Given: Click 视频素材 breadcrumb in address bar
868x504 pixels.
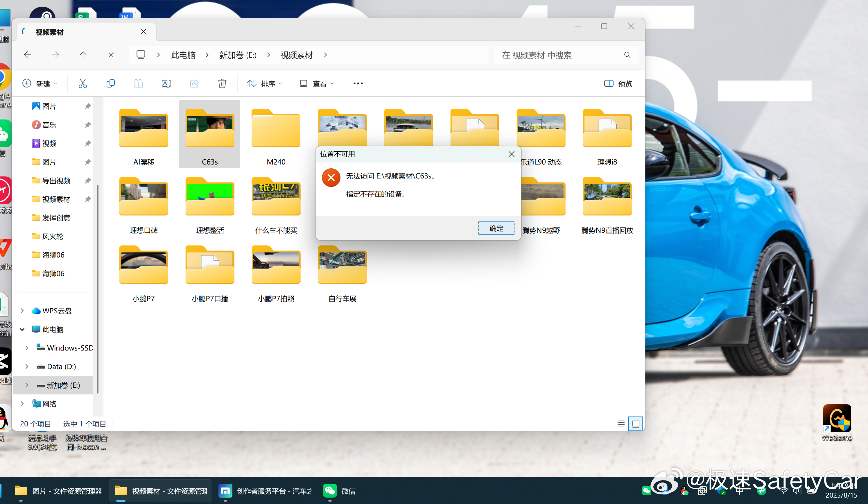Looking at the screenshot, I should pos(297,55).
